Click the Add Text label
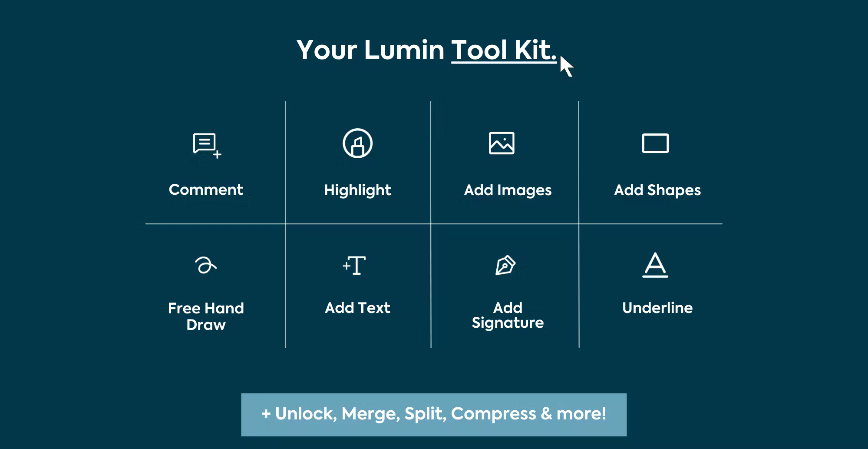The image size is (868, 449). pyautogui.click(x=357, y=308)
